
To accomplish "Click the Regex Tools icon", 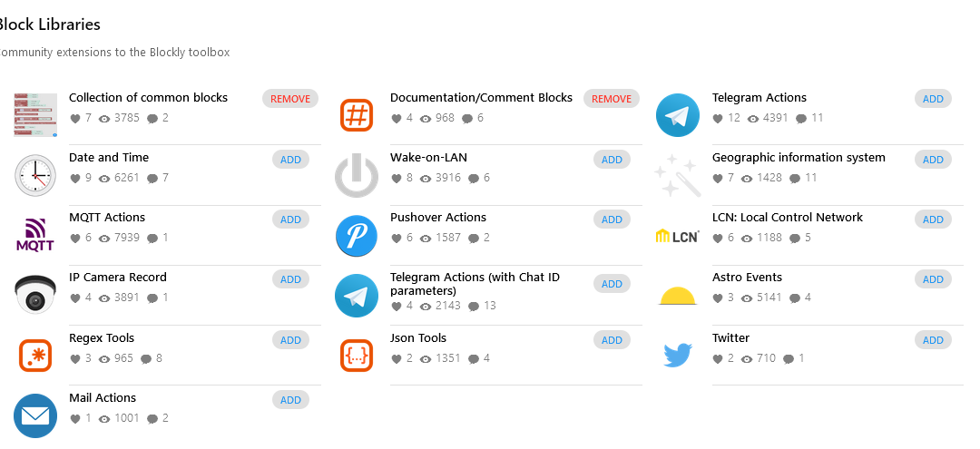I will click(35, 355).
